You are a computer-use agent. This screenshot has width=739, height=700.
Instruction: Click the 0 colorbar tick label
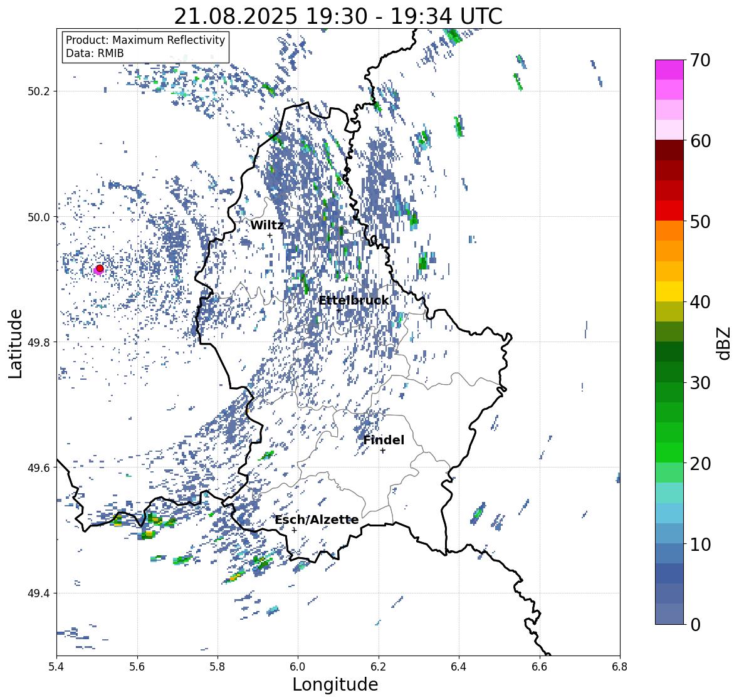[x=695, y=625]
